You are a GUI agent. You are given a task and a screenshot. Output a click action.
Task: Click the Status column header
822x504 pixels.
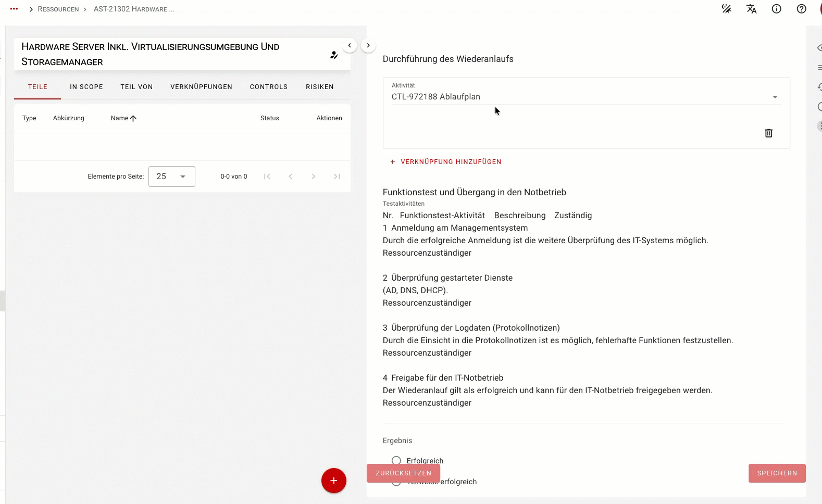270,118
